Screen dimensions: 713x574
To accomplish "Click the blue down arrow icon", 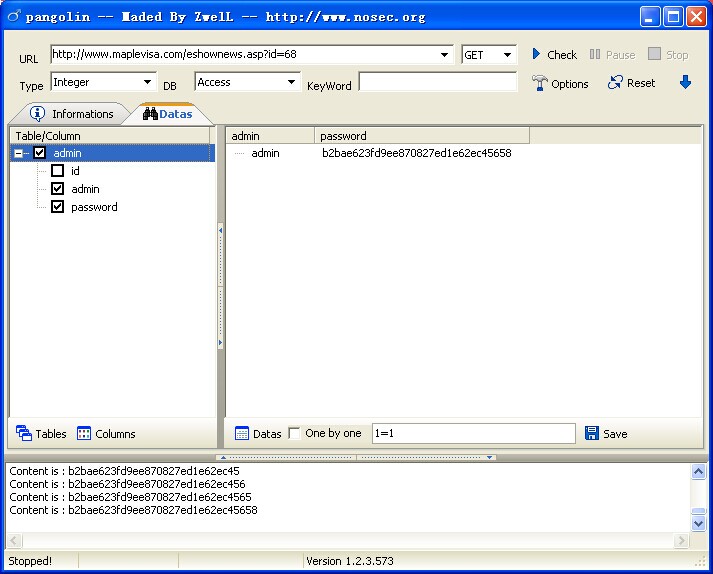I will pos(685,82).
